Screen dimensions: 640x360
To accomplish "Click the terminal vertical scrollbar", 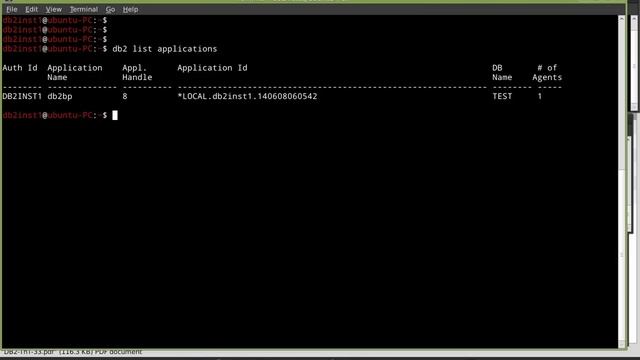I will 622,182.
